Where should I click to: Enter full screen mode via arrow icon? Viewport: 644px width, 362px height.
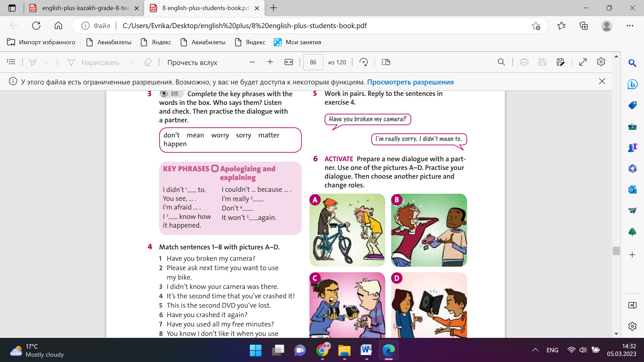click(x=583, y=62)
